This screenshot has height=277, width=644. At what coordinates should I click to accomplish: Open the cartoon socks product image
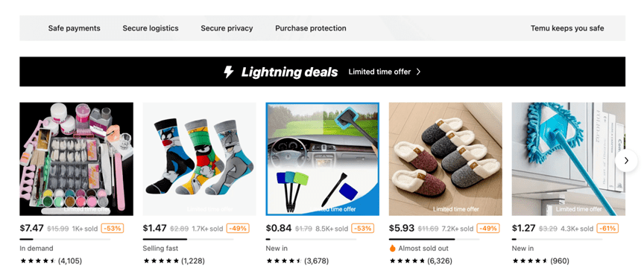click(199, 159)
